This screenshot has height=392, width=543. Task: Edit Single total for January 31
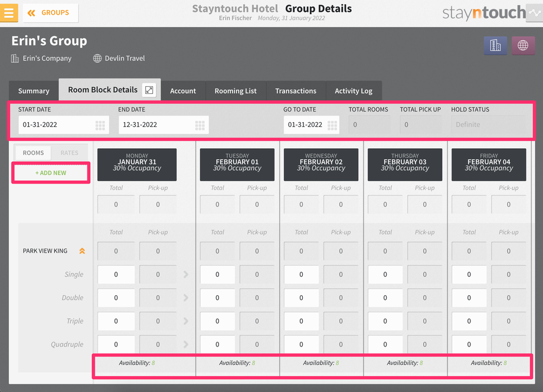tap(116, 275)
